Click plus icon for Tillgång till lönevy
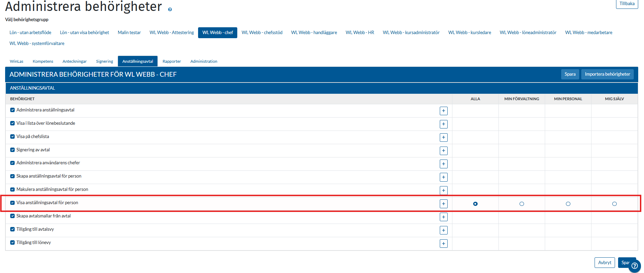The height and width of the screenshot is (273, 644). pyautogui.click(x=443, y=244)
